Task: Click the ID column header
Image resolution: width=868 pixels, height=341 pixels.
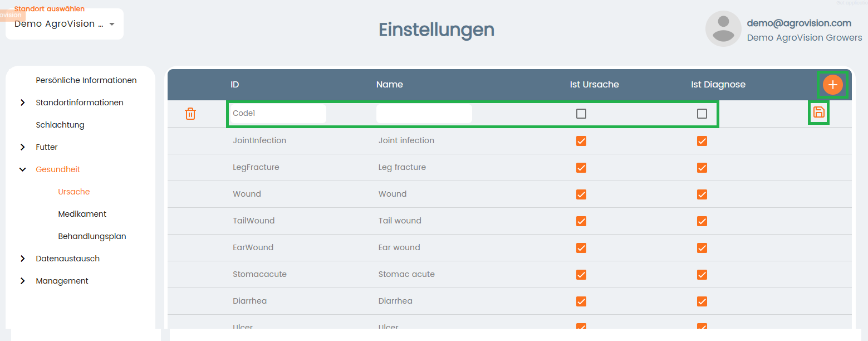Action: pyautogui.click(x=235, y=85)
